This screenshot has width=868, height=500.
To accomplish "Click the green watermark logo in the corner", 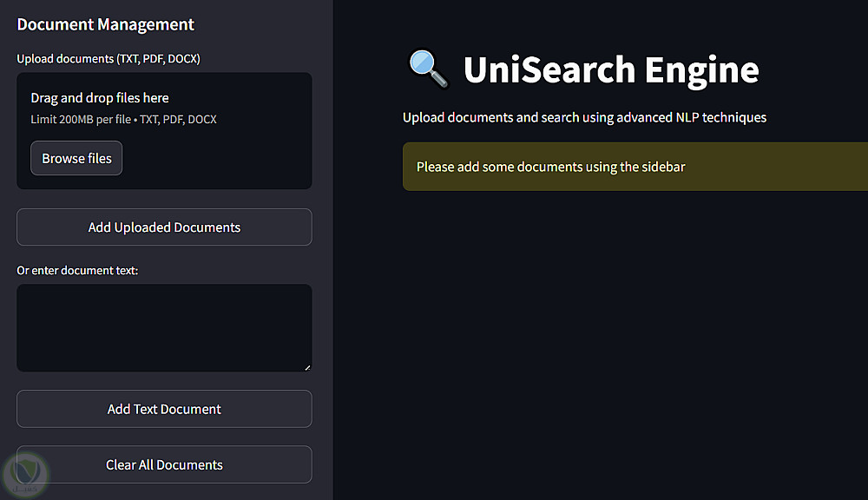I will [24, 473].
